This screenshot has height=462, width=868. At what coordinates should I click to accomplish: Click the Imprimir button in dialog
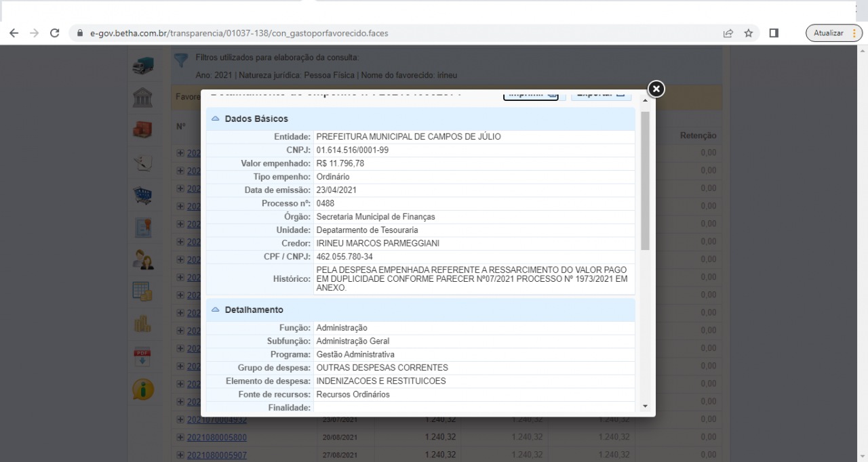click(x=530, y=95)
